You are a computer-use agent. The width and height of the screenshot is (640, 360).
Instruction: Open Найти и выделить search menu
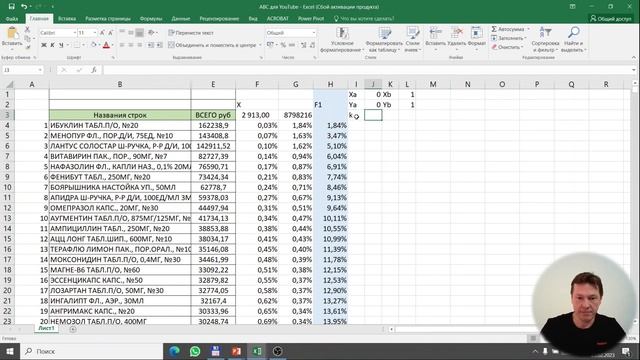tap(573, 39)
